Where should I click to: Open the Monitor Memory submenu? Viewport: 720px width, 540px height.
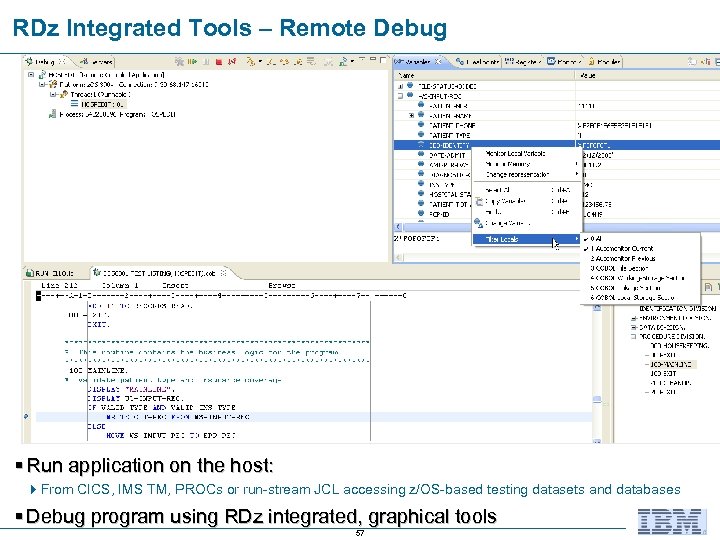(527, 164)
